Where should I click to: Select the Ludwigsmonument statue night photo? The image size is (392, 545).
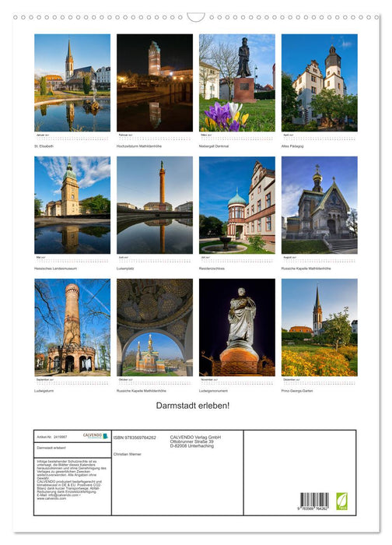[x=237, y=328]
